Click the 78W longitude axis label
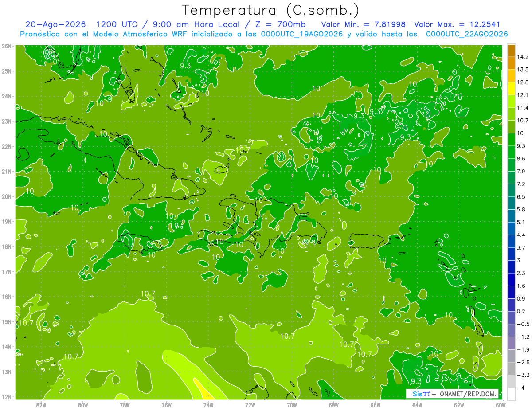Screen dimensions: 532x411 point(125,405)
